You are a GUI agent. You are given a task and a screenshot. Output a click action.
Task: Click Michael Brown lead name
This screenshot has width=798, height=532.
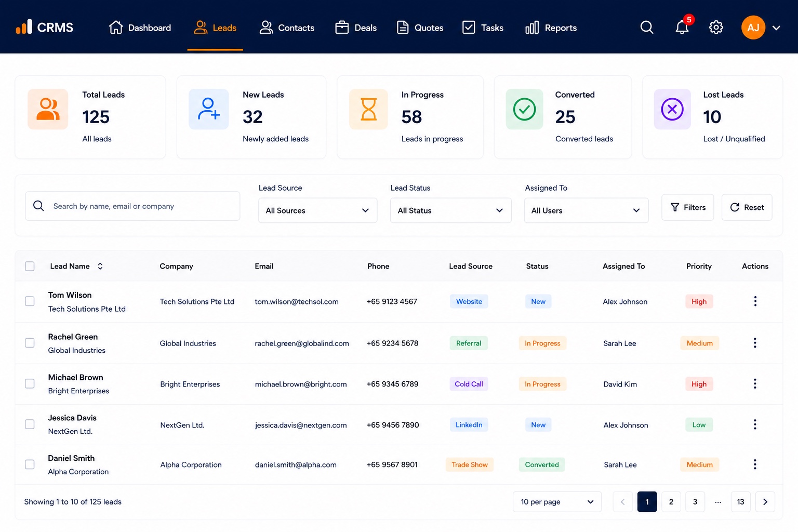(76, 377)
